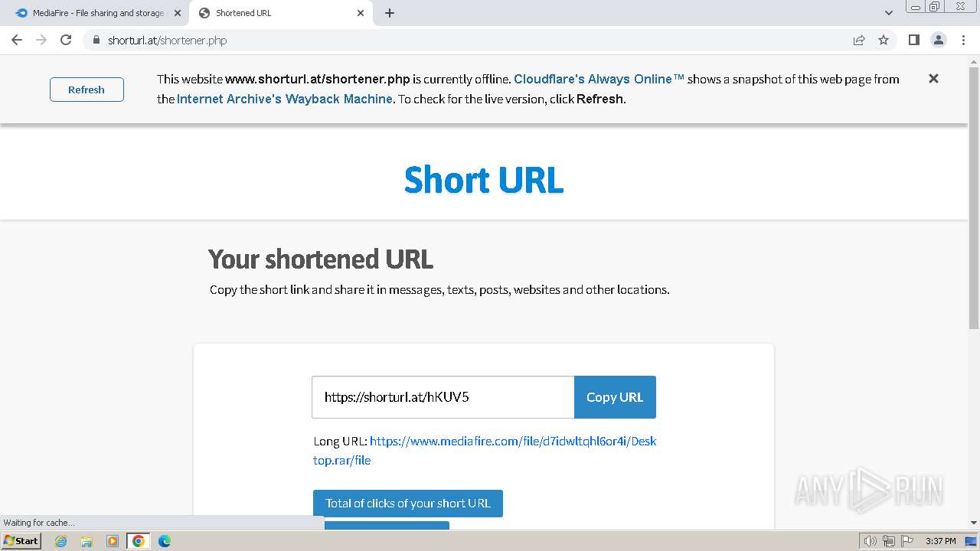Click the 3:37 PM taskbar clock
Screen dimensions: 980x551
coord(940,541)
